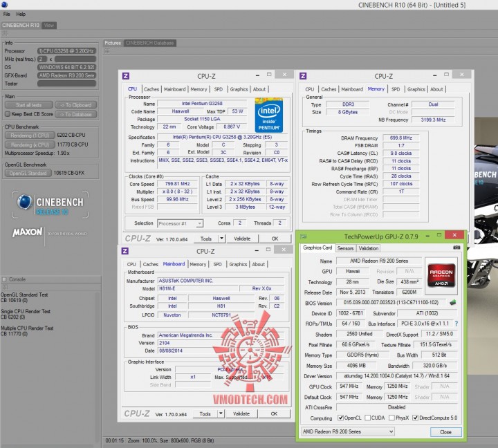
Task: Expand the Processor #1 selection dropdown
Action: (199, 223)
